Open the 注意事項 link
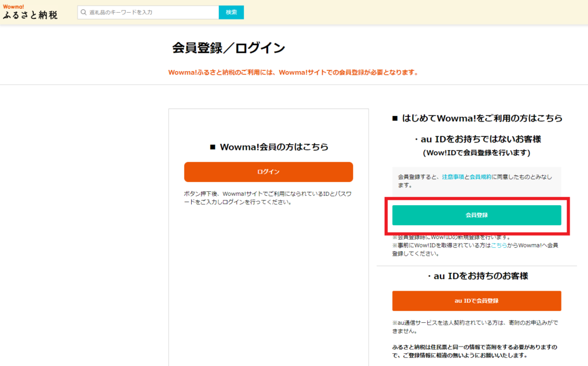 (x=452, y=177)
